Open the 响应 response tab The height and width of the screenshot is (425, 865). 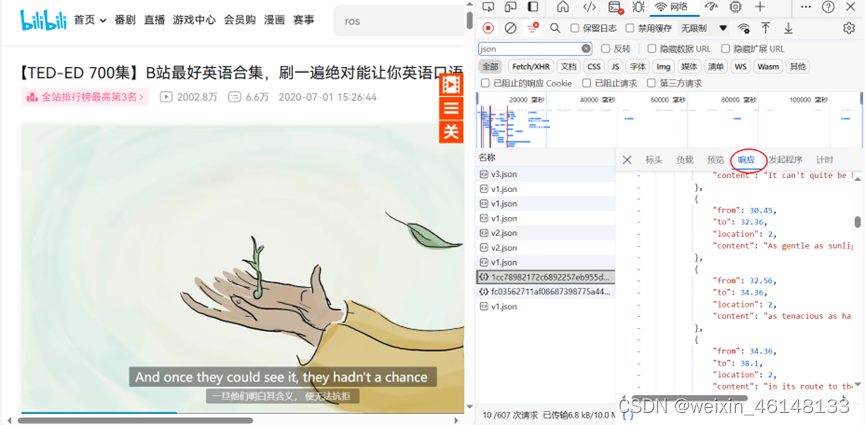pyautogui.click(x=746, y=160)
